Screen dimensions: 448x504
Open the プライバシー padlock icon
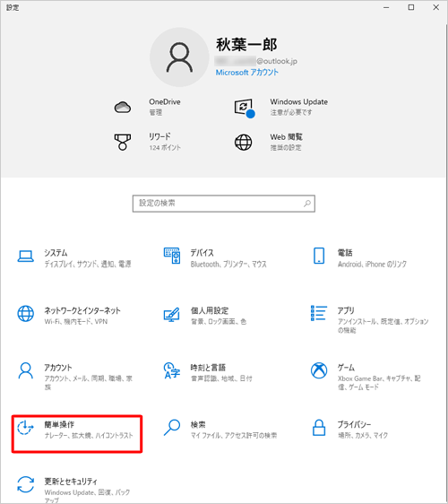click(x=319, y=428)
